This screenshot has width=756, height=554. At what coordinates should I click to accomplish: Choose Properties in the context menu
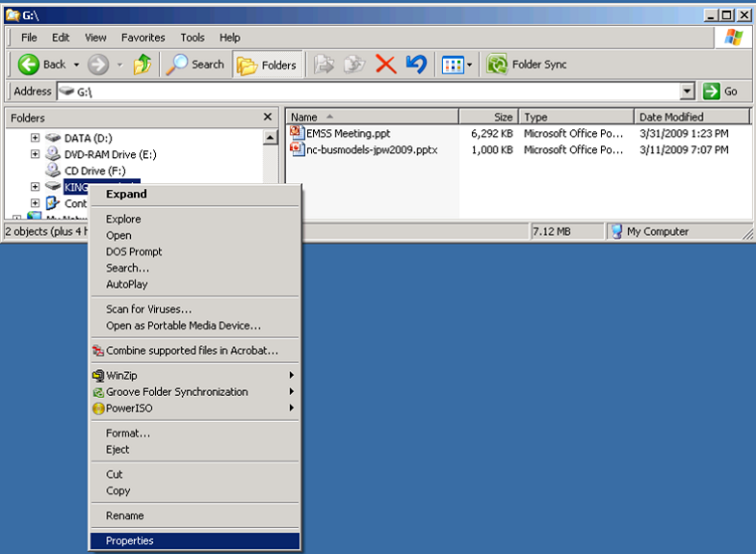coord(130,541)
